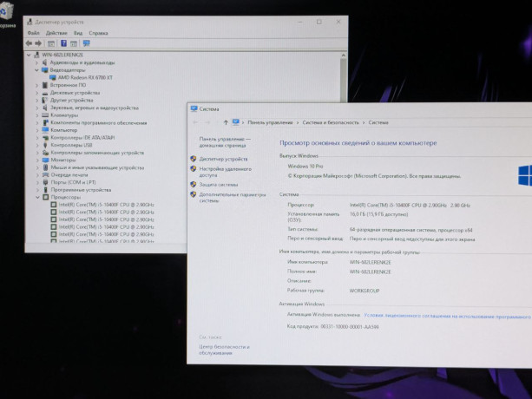Click the monitor scan-for-hardware toolbar icon
Viewport: 532px width, 399px height.
click(x=87, y=43)
